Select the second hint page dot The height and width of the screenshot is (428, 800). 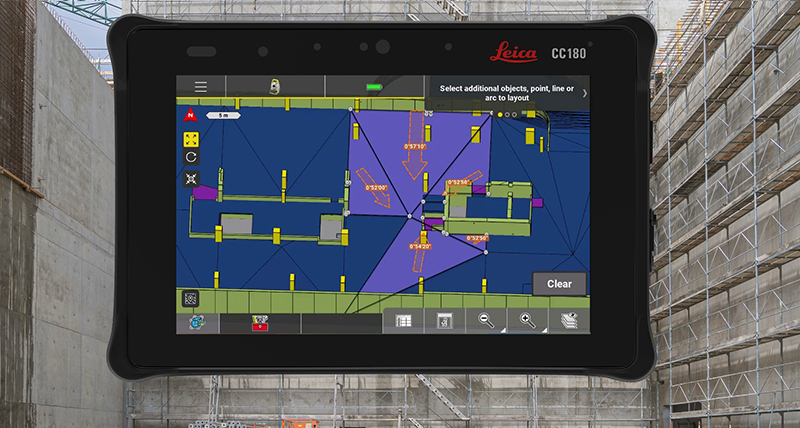[x=507, y=115]
